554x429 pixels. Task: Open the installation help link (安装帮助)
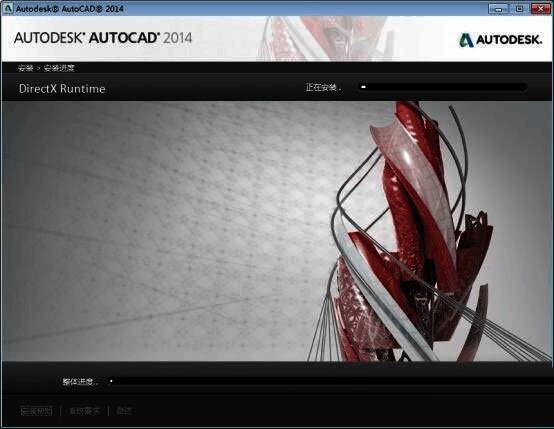36,411
